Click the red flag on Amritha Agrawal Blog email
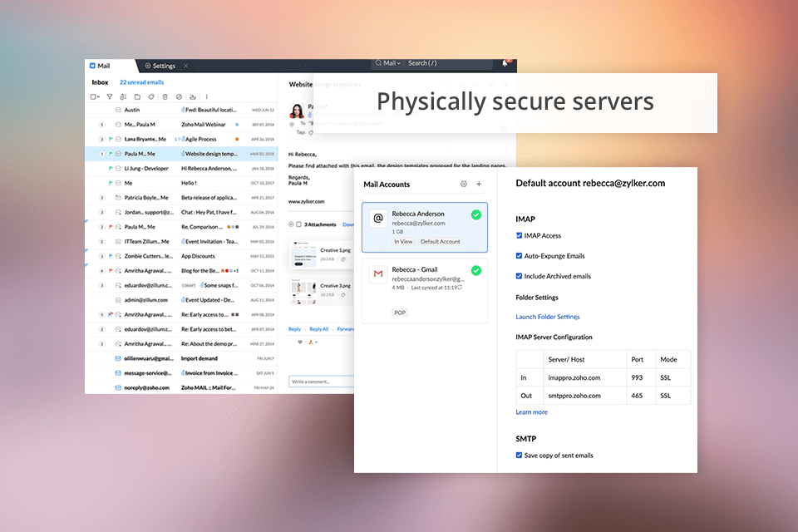798x532 pixels. tap(111, 271)
